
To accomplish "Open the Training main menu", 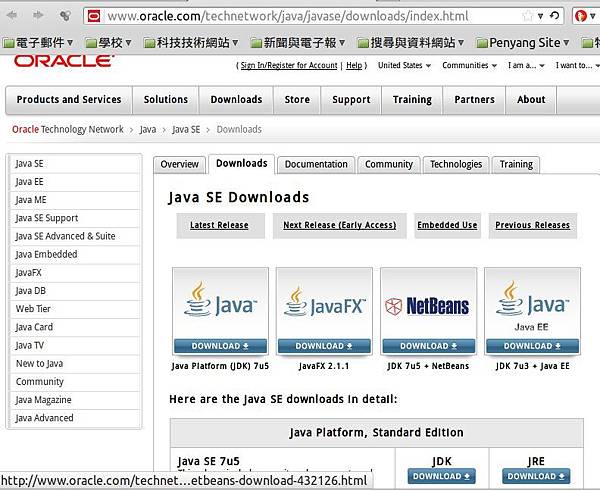I will (412, 100).
